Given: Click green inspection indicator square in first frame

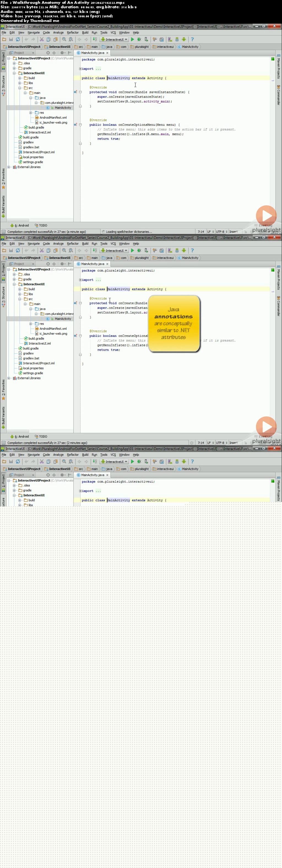Looking at the screenshot, I should (273, 59).
